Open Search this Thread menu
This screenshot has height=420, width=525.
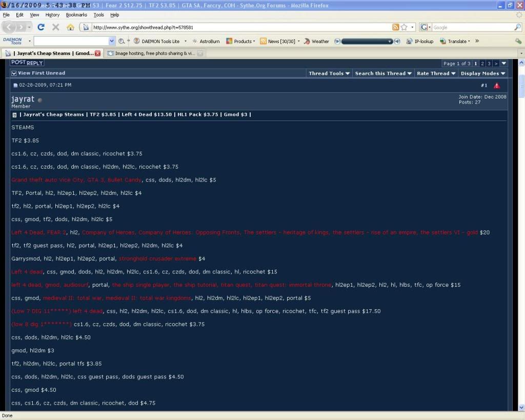pyautogui.click(x=383, y=73)
